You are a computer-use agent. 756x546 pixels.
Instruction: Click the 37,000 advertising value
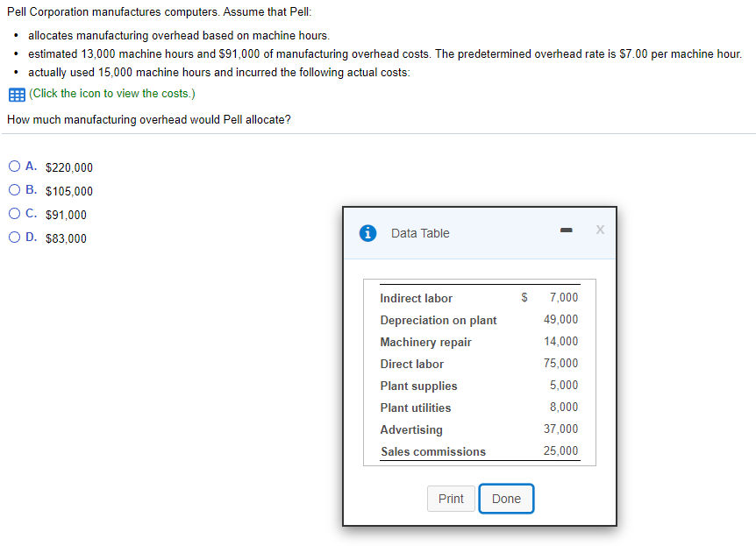coord(560,429)
